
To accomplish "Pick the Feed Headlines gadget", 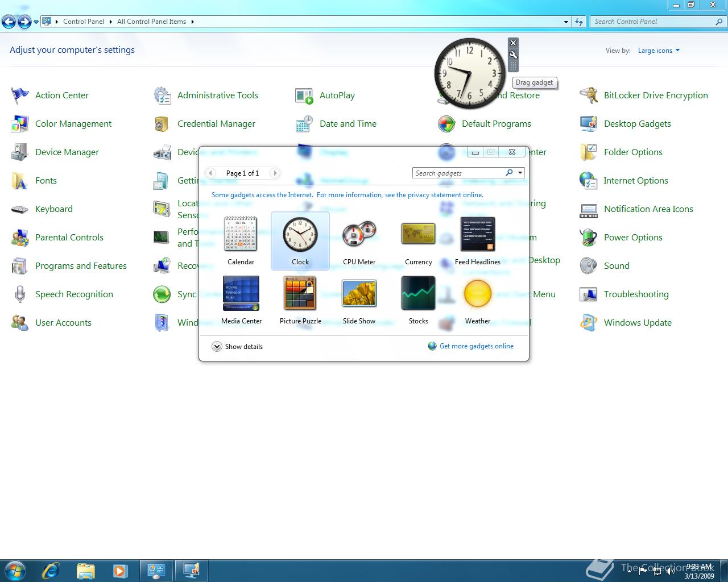I will coord(477,240).
